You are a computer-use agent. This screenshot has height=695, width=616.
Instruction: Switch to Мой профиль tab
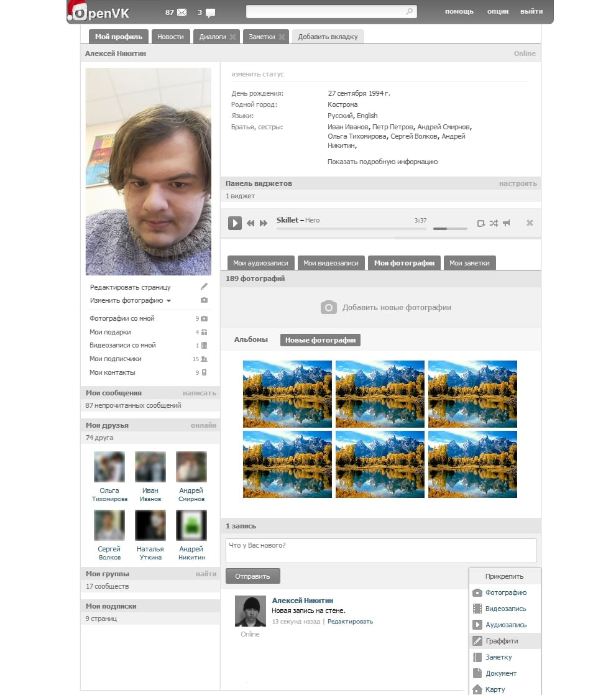coord(118,37)
